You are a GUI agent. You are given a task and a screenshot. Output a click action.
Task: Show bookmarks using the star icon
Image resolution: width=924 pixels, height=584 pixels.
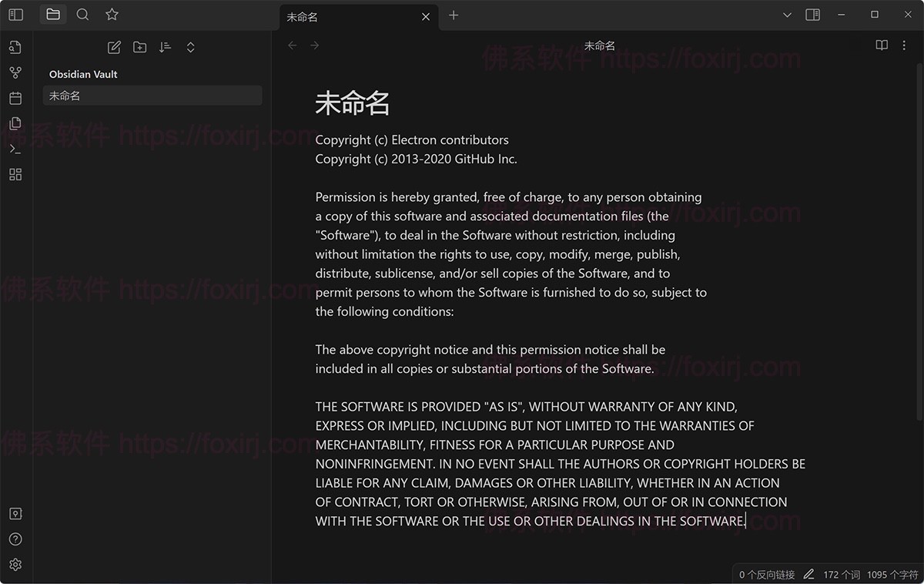[112, 15]
